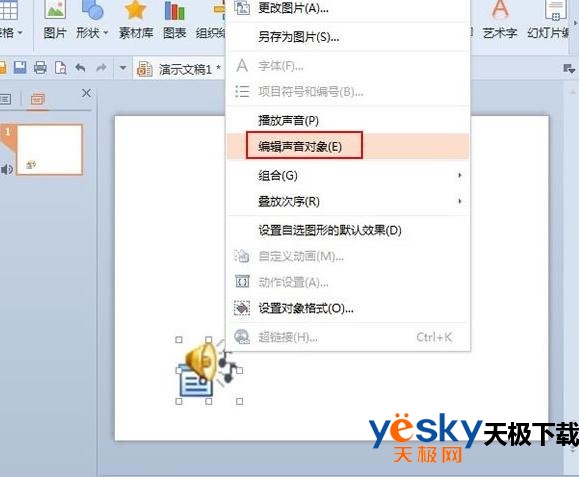The image size is (579, 477).
Task: Switch to slide thumbnails view tab
Action: [x=38, y=99]
